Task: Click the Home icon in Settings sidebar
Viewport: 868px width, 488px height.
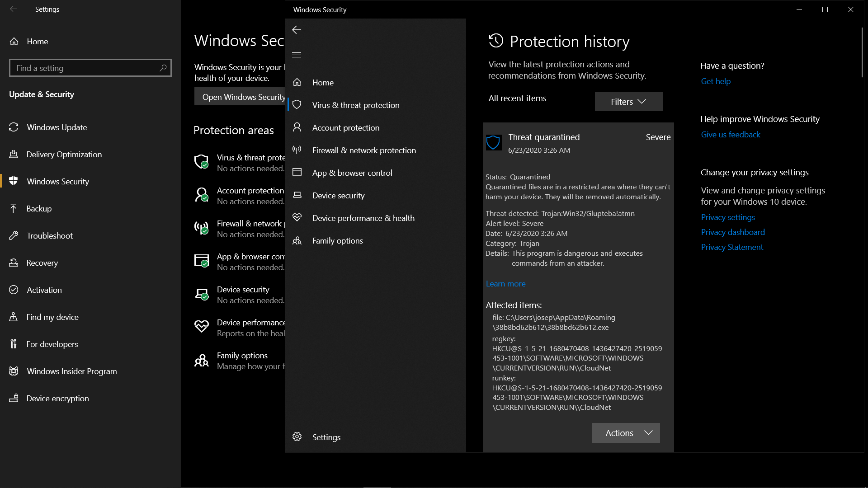Action: click(14, 41)
